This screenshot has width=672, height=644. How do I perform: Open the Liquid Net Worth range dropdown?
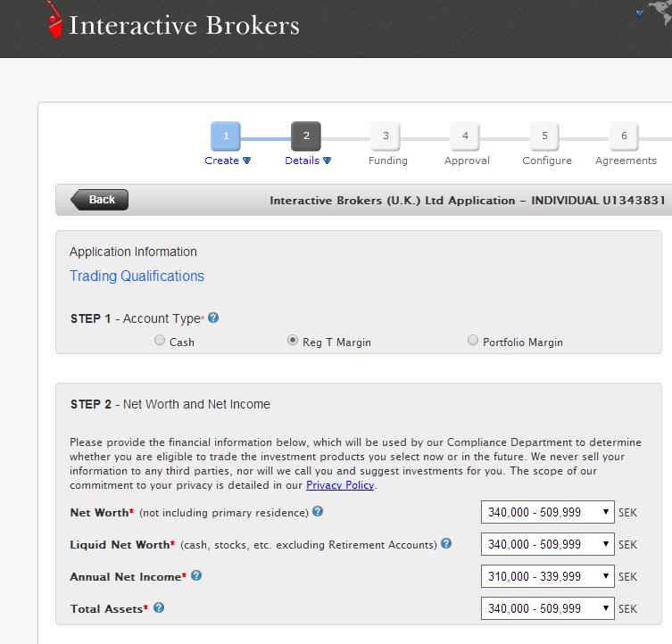tap(548, 544)
